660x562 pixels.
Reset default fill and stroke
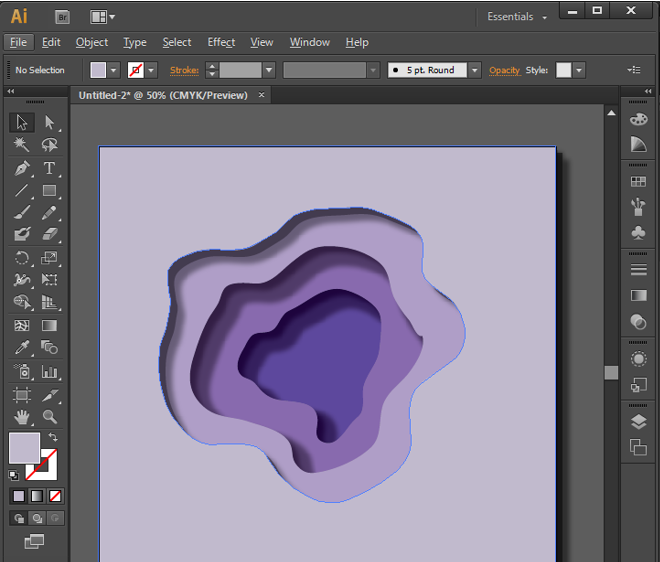(x=13, y=476)
